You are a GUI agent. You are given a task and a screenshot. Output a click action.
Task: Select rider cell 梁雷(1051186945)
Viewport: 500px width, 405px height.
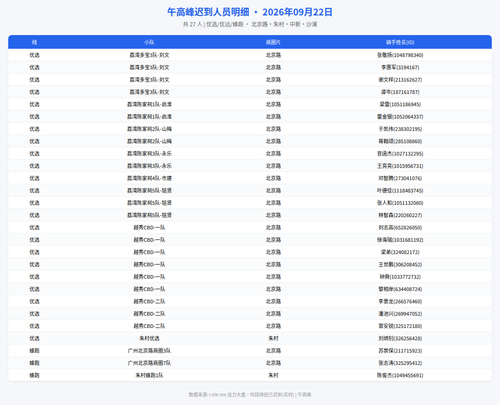click(x=400, y=104)
